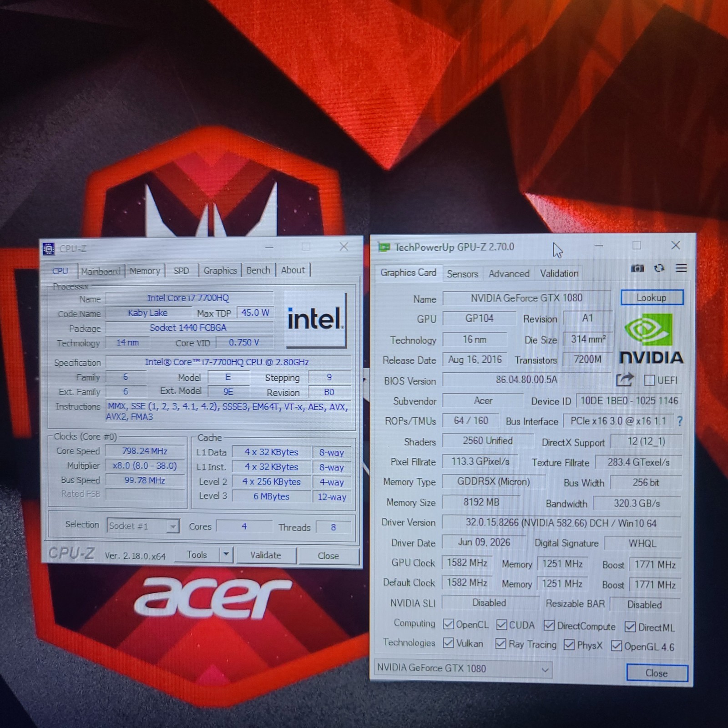This screenshot has height=728, width=728.
Task: Open the Graphics tab in CPU-Z
Action: [x=220, y=270]
